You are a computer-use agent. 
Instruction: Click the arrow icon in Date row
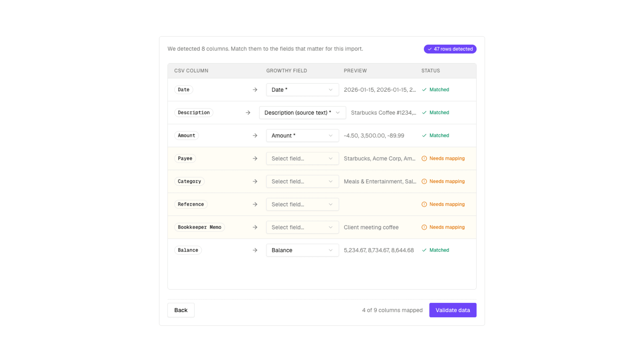(x=255, y=90)
